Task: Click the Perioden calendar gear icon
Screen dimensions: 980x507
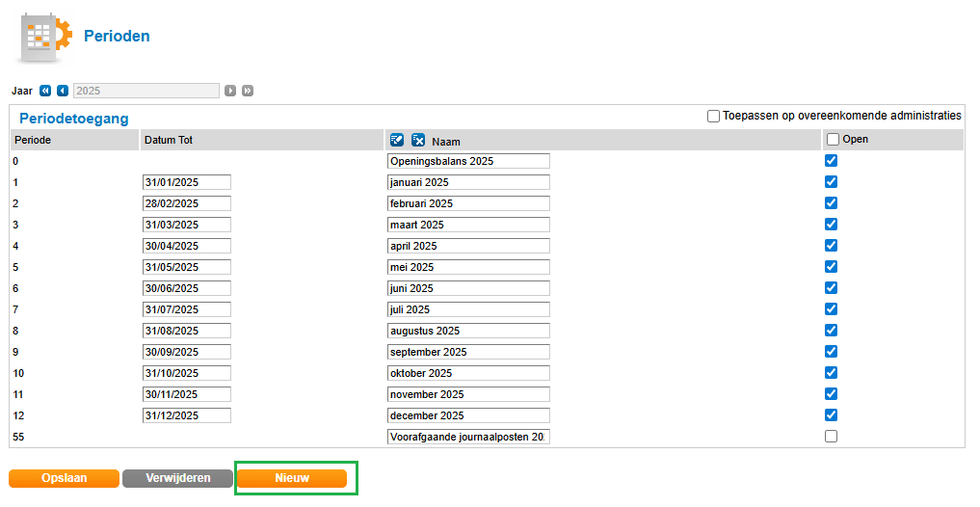Action: pyautogui.click(x=44, y=37)
